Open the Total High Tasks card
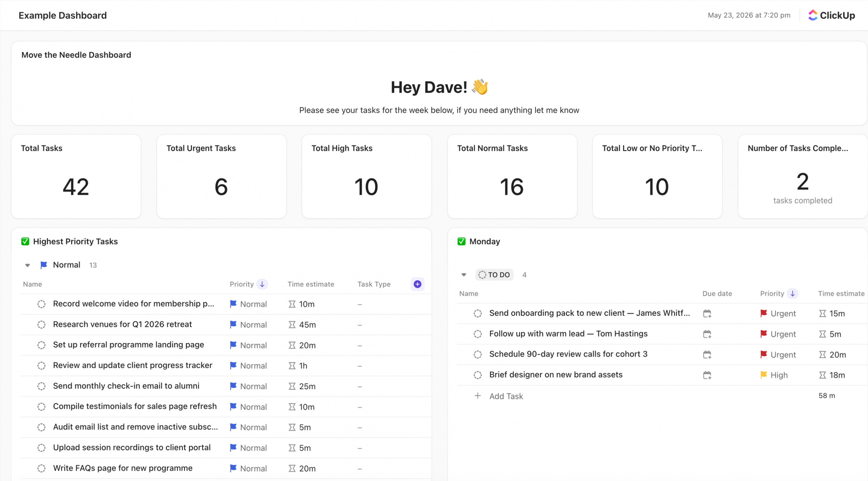 (367, 176)
